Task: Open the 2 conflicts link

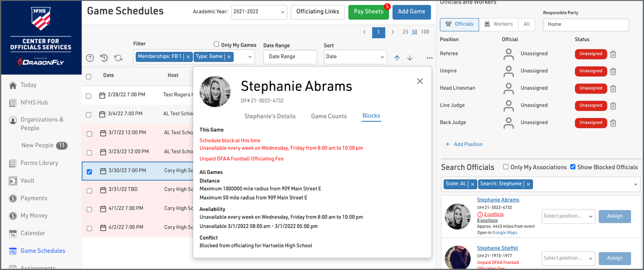Action: point(493,214)
